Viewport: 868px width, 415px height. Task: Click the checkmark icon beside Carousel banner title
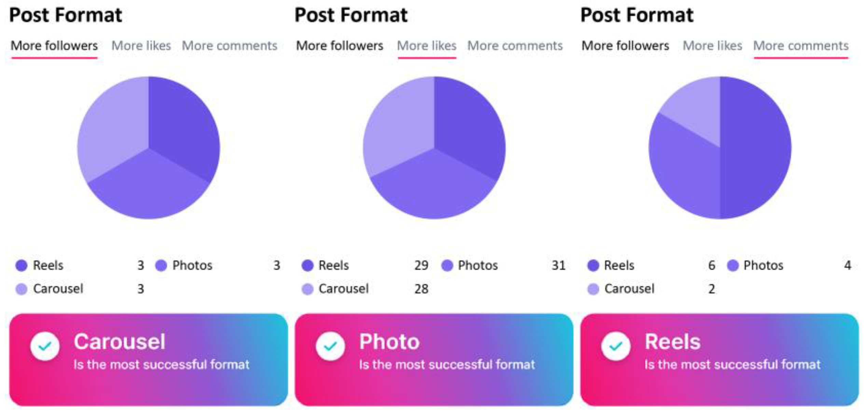(x=45, y=346)
